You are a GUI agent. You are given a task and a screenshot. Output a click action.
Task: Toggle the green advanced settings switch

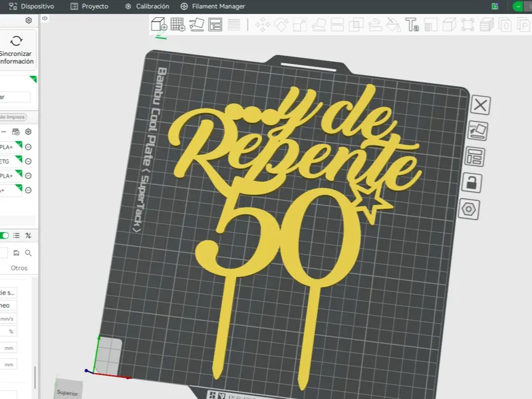pos(4,235)
